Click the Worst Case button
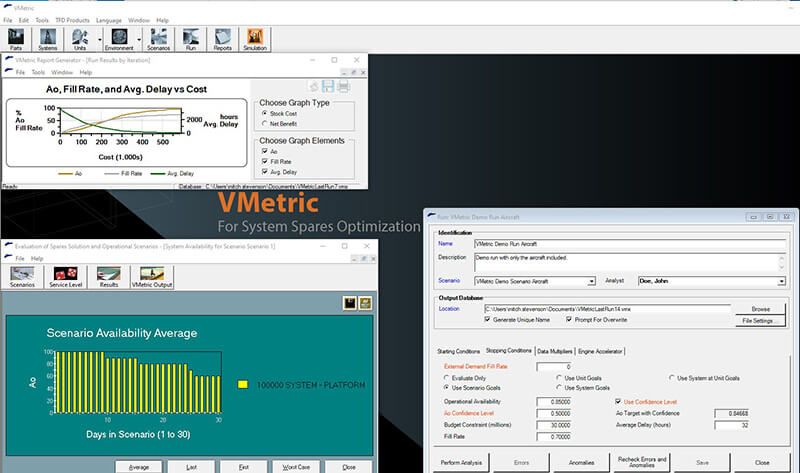 296,467
